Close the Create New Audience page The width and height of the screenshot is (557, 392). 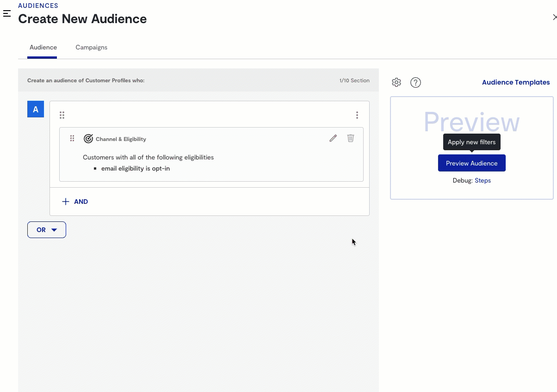[554, 17]
